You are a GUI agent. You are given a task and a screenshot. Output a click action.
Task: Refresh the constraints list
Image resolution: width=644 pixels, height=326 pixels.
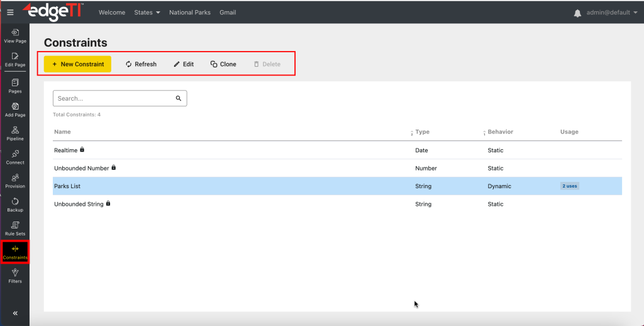pos(141,64)
